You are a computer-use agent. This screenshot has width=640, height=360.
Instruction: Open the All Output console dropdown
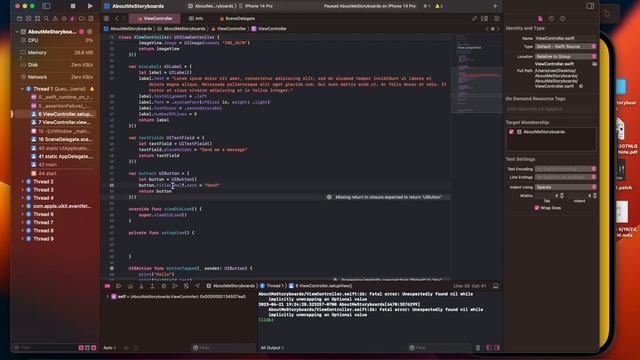[x=272, y=348]
